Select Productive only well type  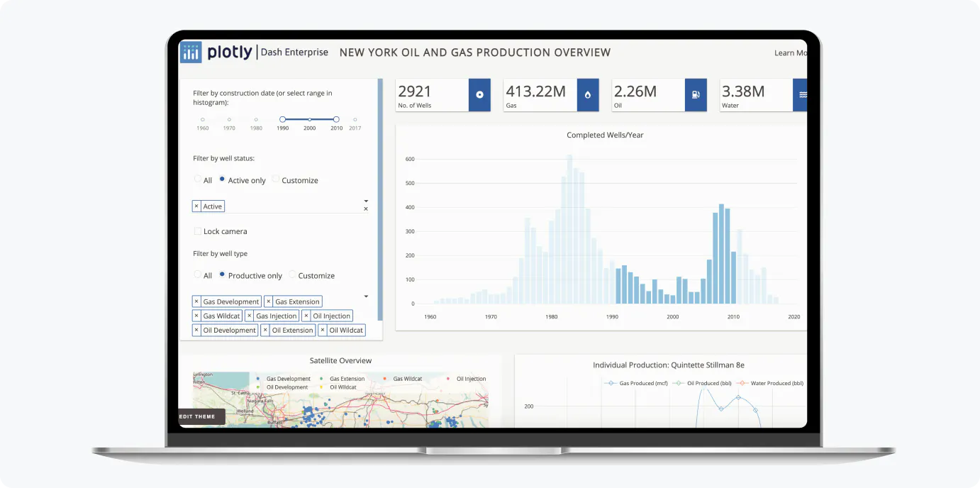tap(222, 274)
